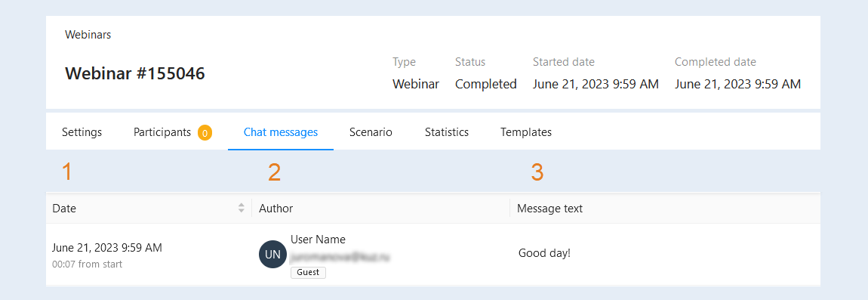Click the Webinars breadcrumb link
This screenshot has height=300, width=868.
click(88, 34)
